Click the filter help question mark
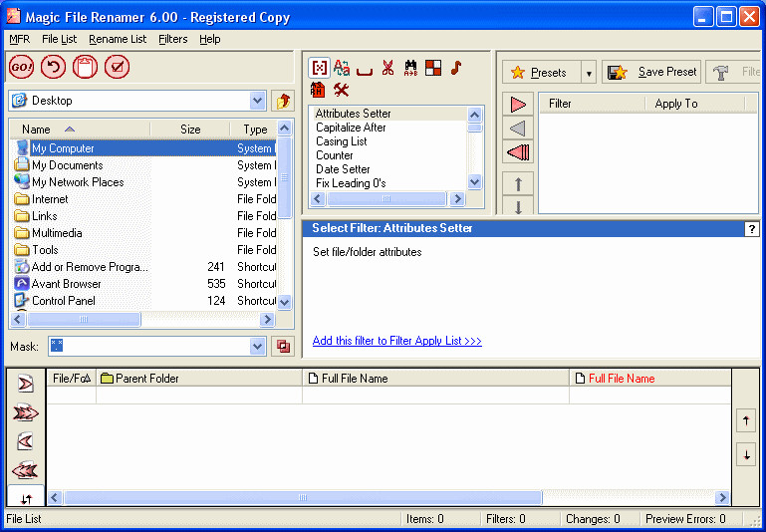The width and height of the screenshot is (766, 532). [x=751, y=228]
